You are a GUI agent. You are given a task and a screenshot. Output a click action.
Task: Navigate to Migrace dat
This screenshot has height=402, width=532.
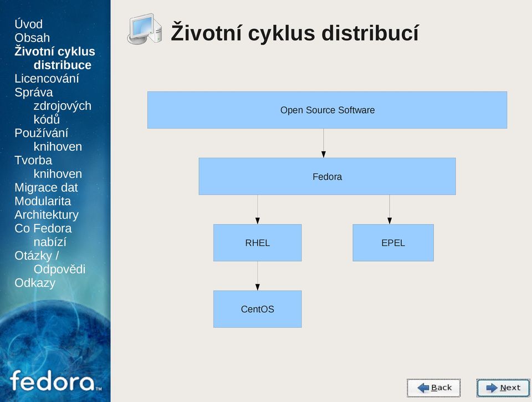point(46,187)
